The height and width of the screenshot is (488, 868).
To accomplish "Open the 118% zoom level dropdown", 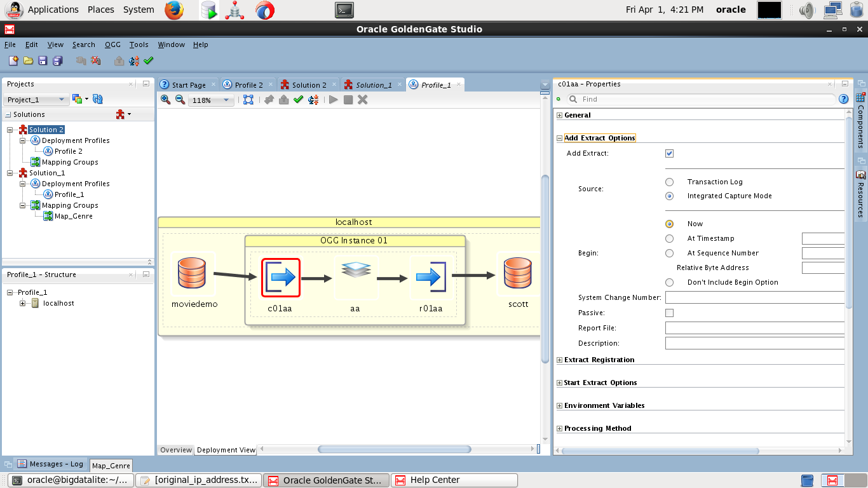I will 211,100.
